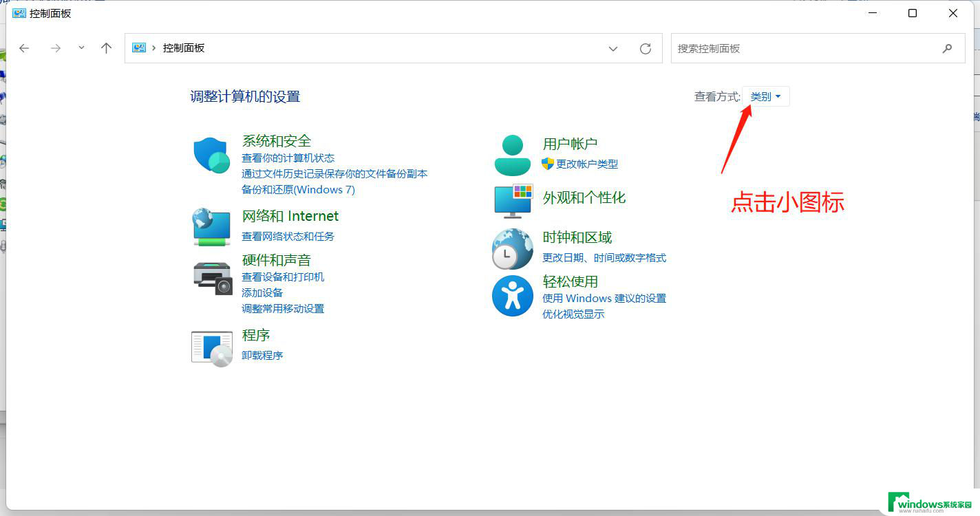Open 查看设备和打印机
The width and height of the screenshot is (980, 516).
click(283, 277)
